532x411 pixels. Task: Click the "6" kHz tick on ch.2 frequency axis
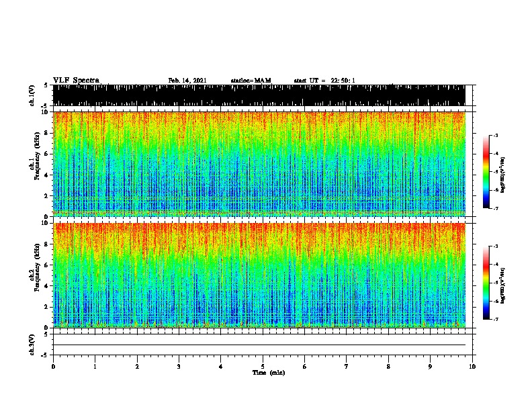click(46, 265)
